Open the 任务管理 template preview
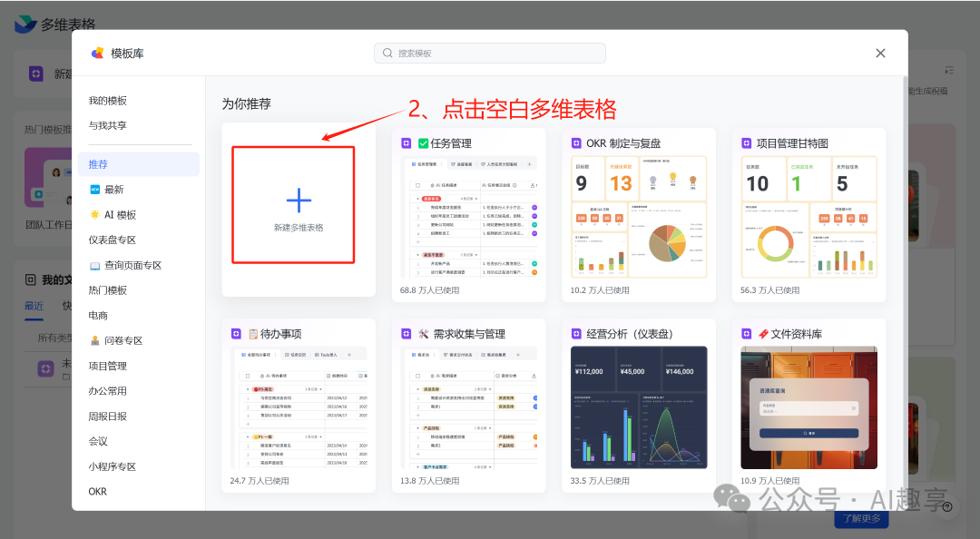The height and width of the screenshot is (539, 980). coord(469,216)
